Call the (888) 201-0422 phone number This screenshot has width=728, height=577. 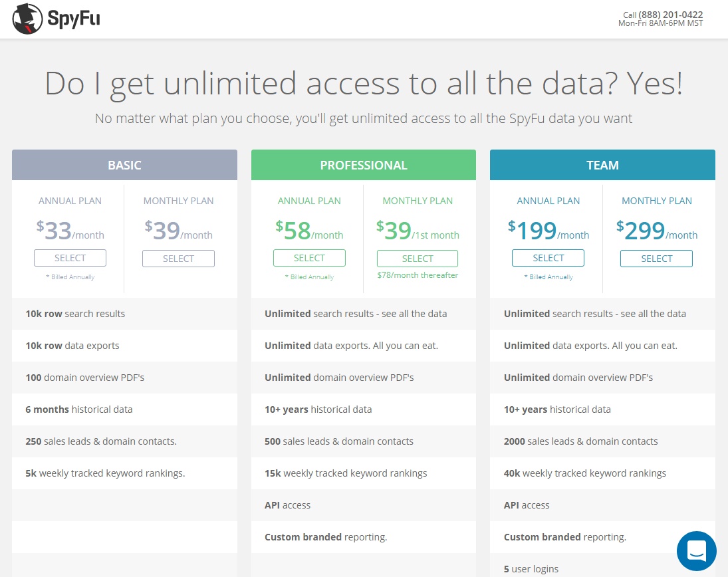pos(670,15)
